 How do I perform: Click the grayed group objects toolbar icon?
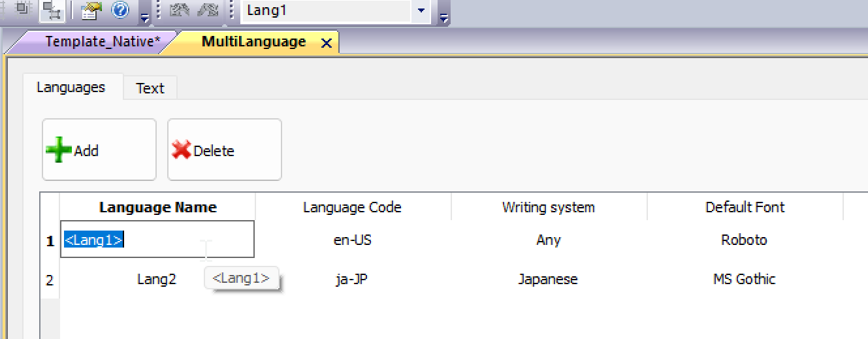22,8
